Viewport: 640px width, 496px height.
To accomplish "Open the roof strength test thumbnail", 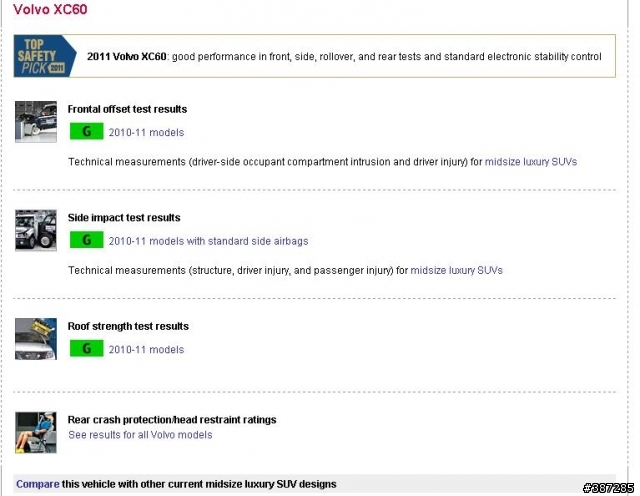I will (x=36, y=339).
